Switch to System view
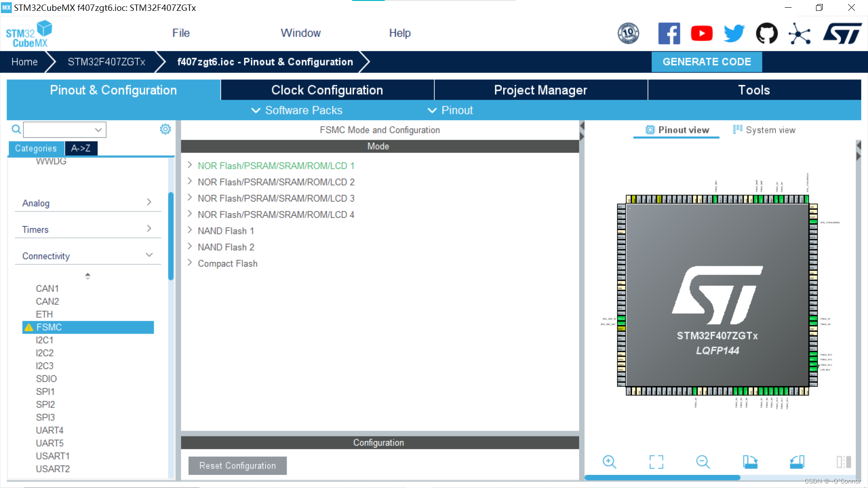The height and width of the screenshot is (488, 868). coord(764,130)
